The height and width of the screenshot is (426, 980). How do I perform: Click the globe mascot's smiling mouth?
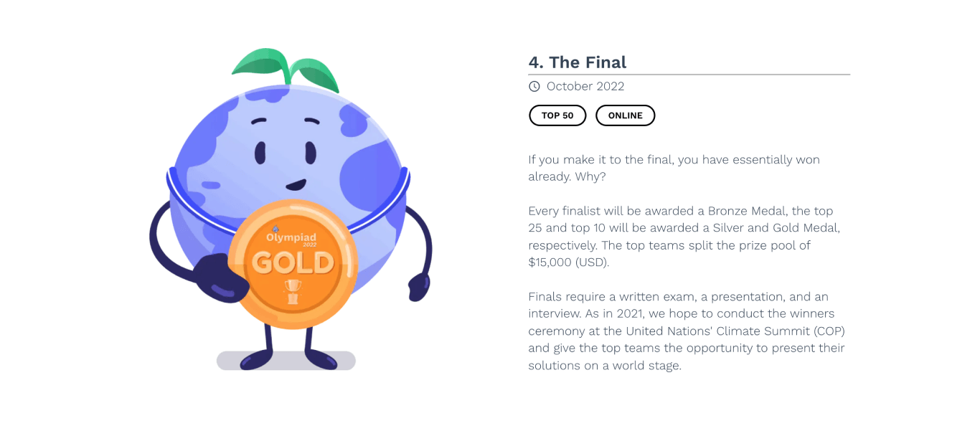coord(296,184)
